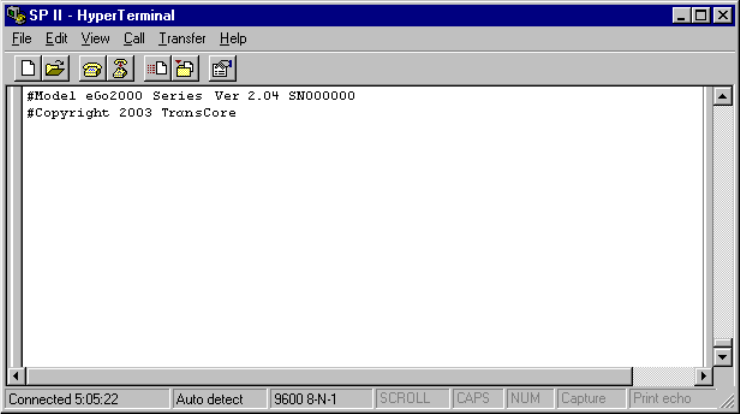Open the Help menu
This screenshot has width=740, height=414.
(233, 39)
